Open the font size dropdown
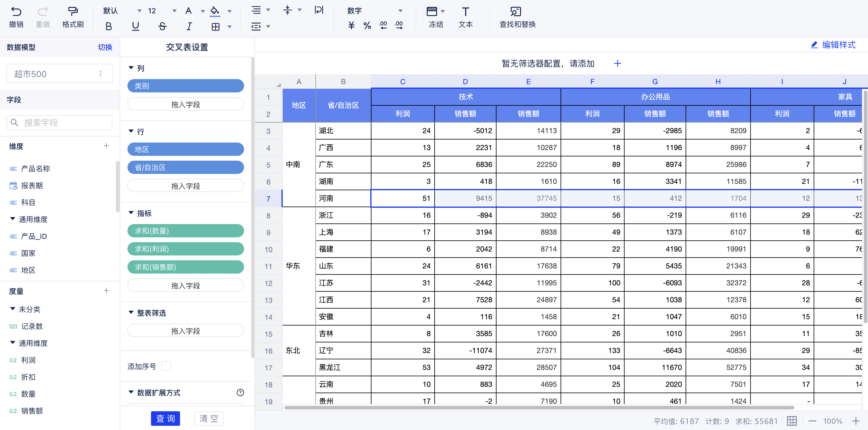The image size is (868, 430). point(174,11)
